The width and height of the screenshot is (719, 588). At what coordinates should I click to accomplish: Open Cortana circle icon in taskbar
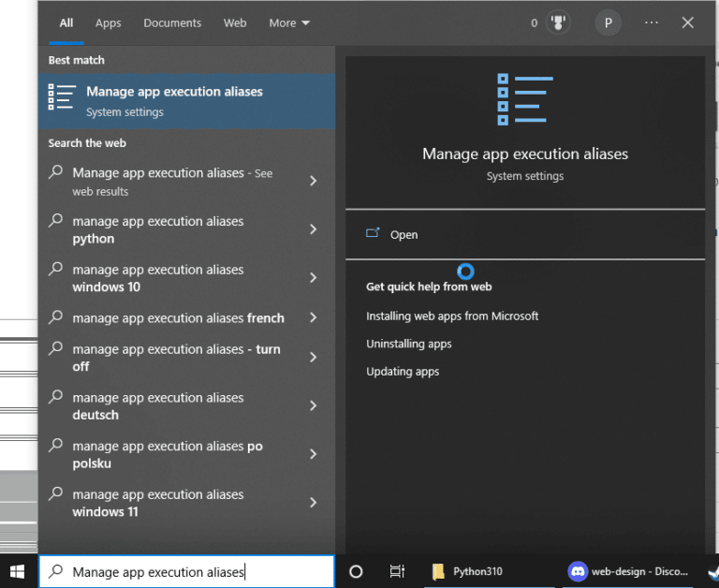coord(356,571)
